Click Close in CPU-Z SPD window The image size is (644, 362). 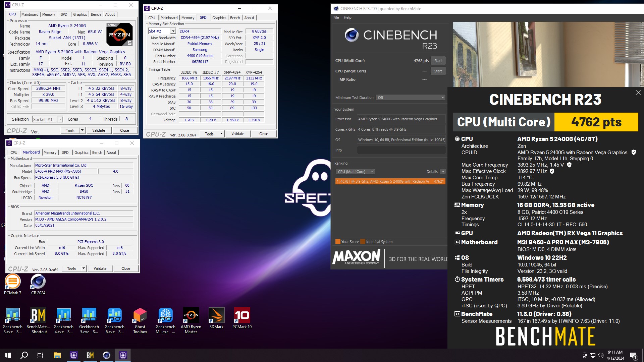click(264, 134)
